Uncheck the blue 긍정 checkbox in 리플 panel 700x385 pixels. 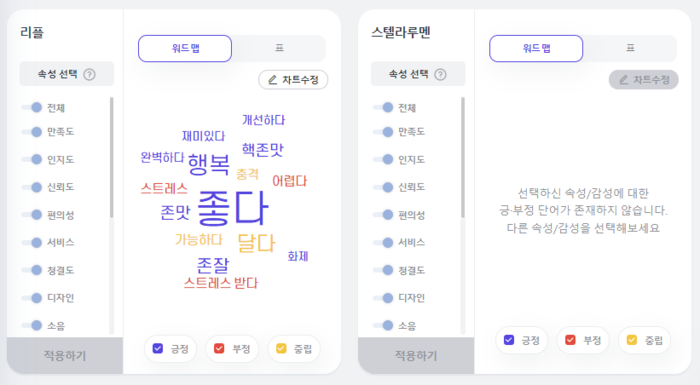coord(158,348)
